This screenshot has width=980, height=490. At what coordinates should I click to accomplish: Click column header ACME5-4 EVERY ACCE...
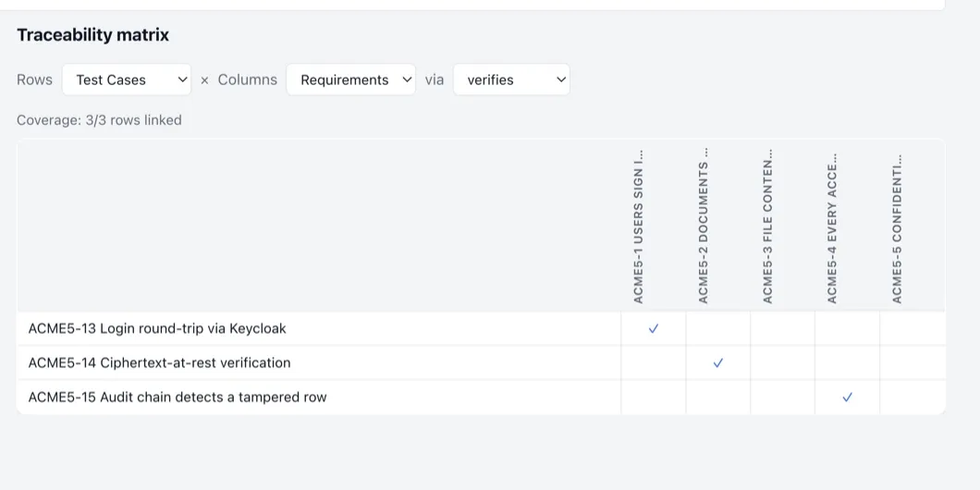point(832,227)
